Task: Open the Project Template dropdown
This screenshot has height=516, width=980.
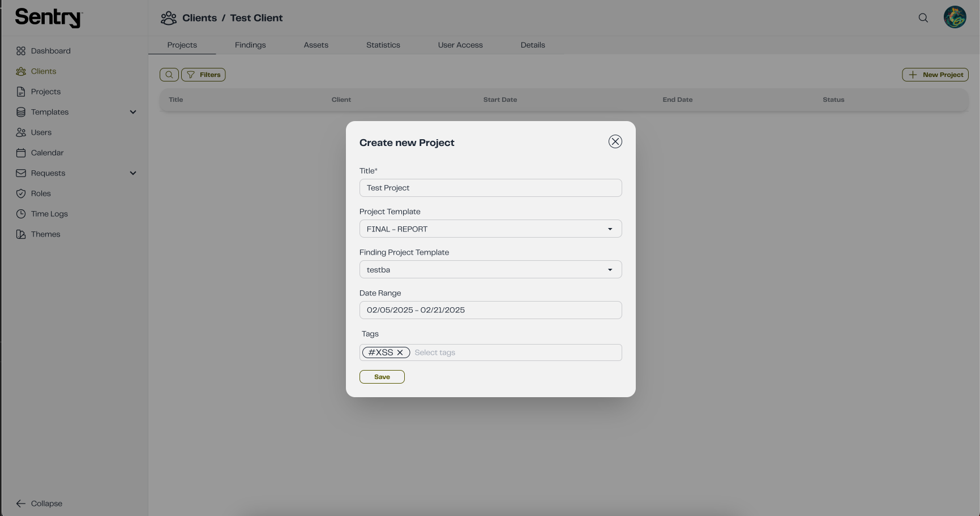Action: [491, 229]
